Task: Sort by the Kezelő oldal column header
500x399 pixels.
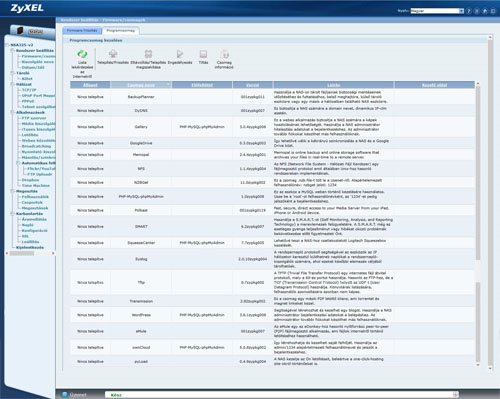Action: click(434, 85)
